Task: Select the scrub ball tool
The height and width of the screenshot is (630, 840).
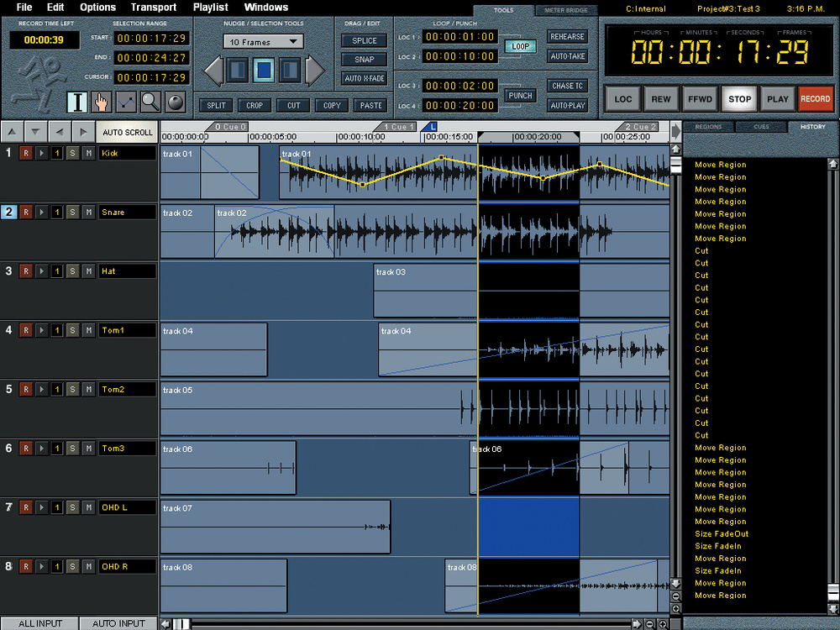Action: tap(175, 102)
